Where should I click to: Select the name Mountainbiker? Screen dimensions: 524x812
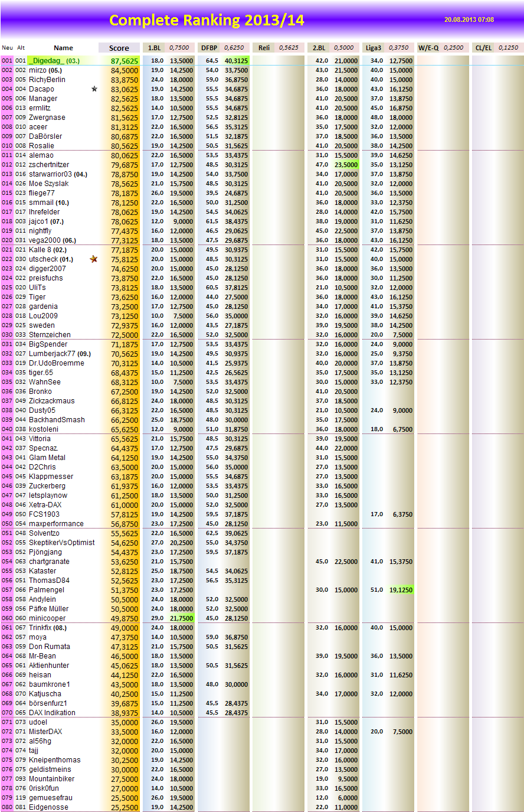52,779
